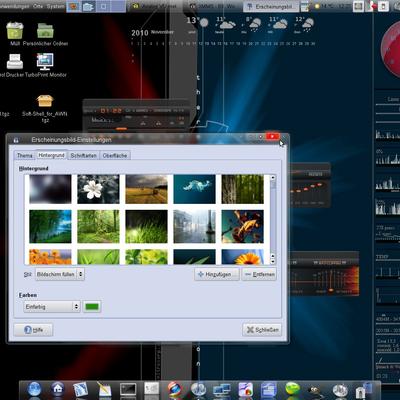Switch to XMMS taskbar window button
The height and width of the screenshot is (400, 400).
[213, 6]
